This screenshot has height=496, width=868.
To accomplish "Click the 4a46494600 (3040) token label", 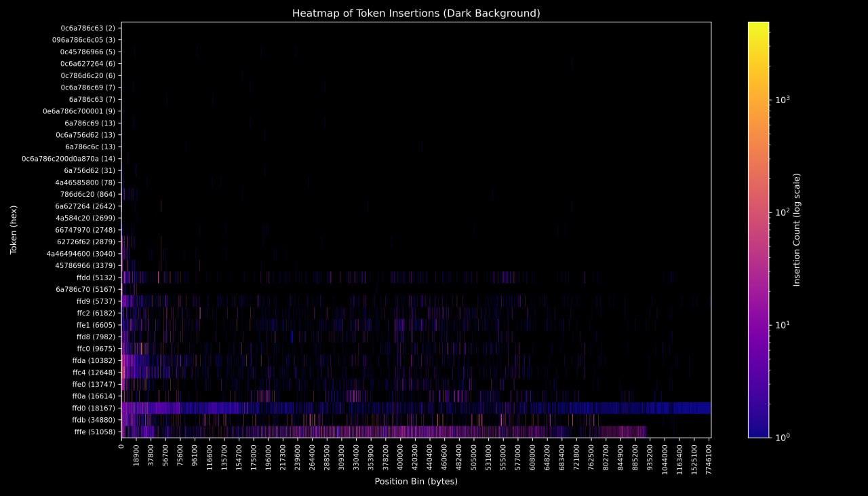I will 81,254.
